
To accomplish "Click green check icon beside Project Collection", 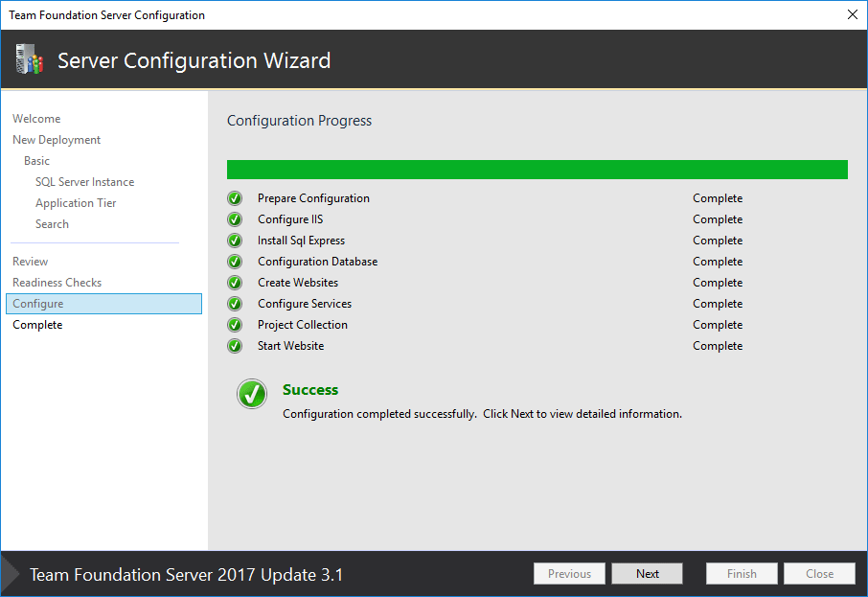I will [x=235, y=325].
